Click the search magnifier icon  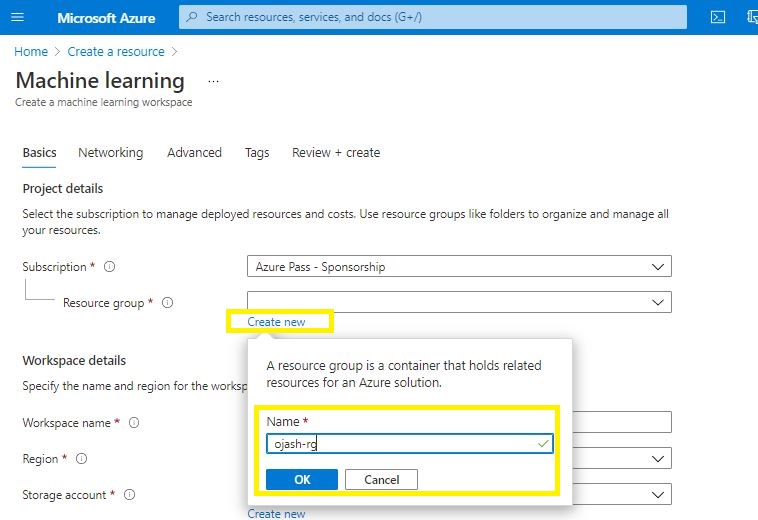pyautogui.click(x=192, y=17)
